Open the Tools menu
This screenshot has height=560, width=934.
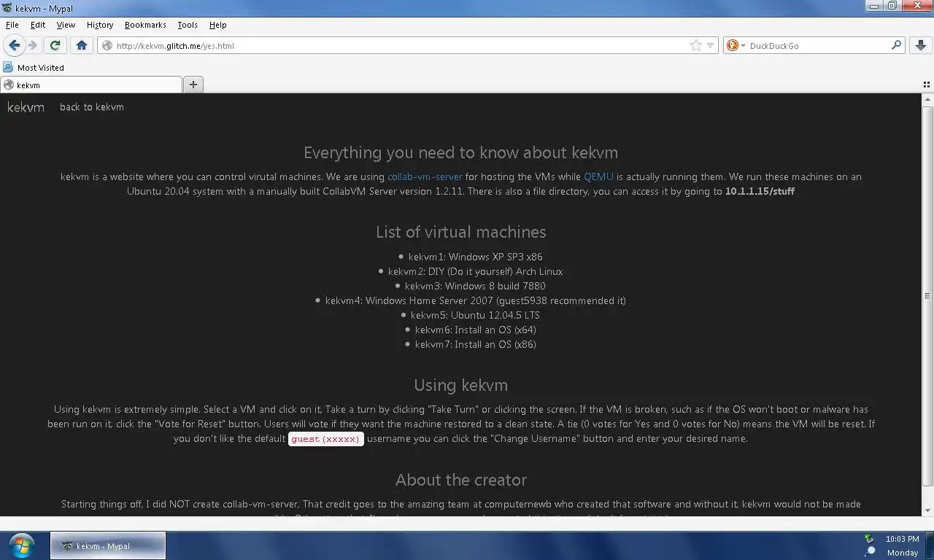(188, 25)
